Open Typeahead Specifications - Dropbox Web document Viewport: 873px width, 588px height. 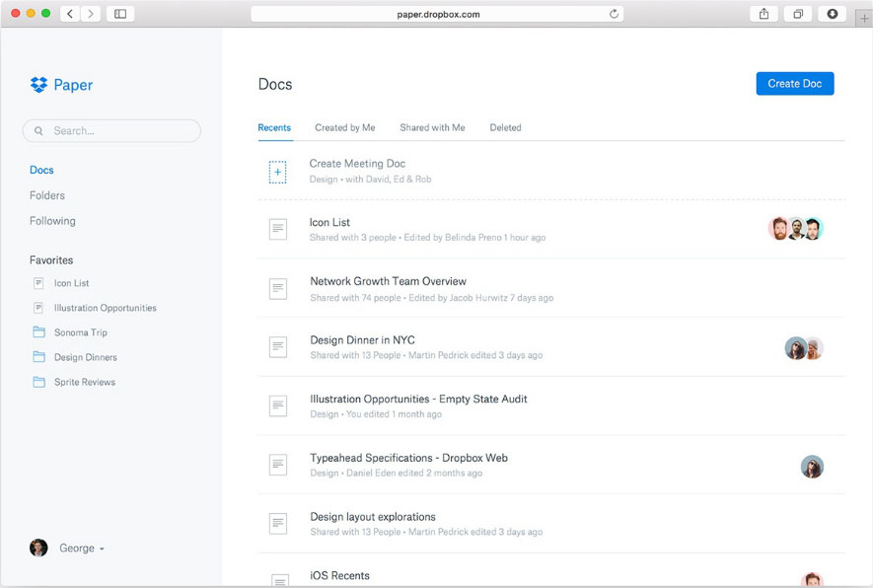tap(408, 458)
